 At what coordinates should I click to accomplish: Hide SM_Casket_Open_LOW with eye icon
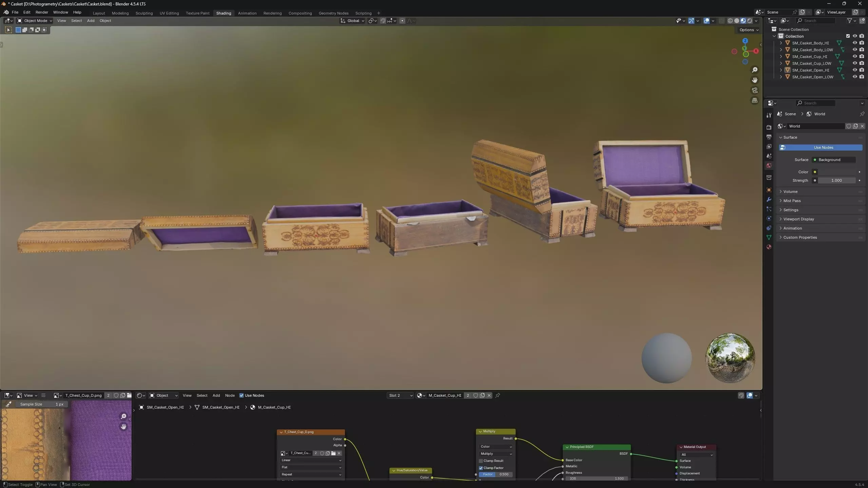click(x=855, y=77)
